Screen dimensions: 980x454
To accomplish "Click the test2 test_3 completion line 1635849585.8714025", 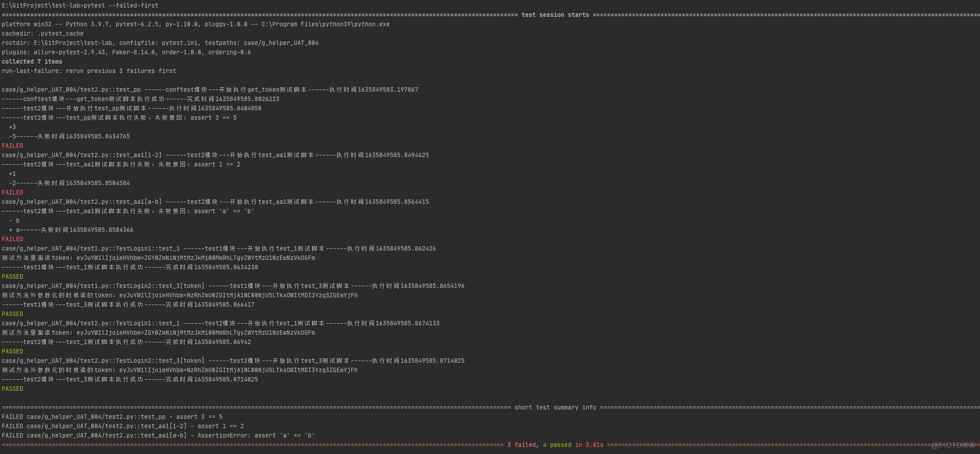I will [x=130, y=379].
